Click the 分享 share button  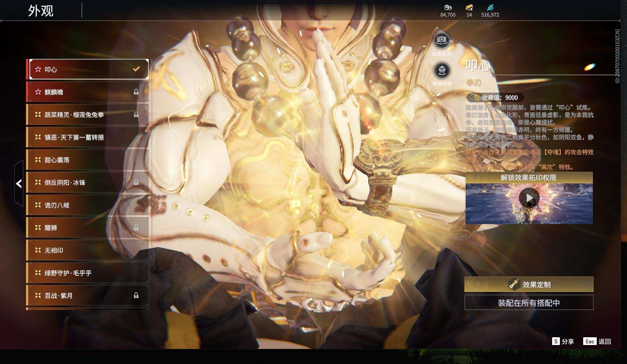563,342
